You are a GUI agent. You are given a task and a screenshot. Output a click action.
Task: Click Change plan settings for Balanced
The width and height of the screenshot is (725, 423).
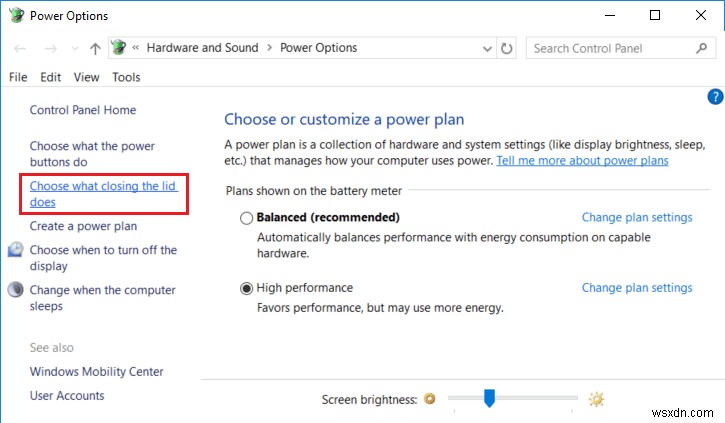[637, 217]
